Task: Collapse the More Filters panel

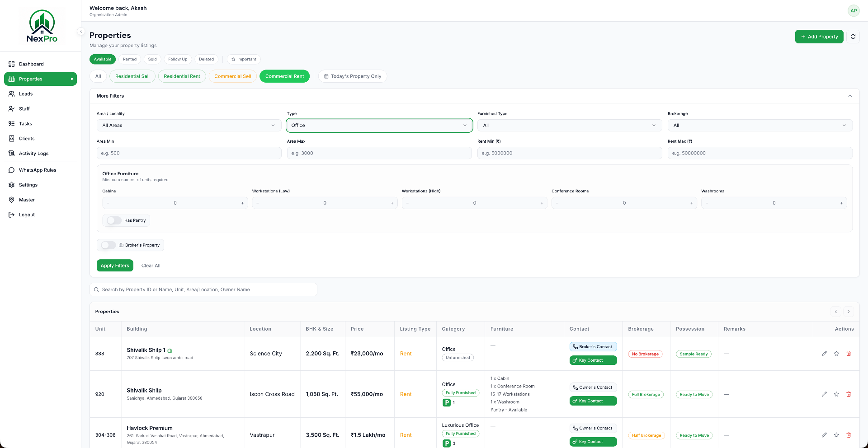Action: coord(850,96)
